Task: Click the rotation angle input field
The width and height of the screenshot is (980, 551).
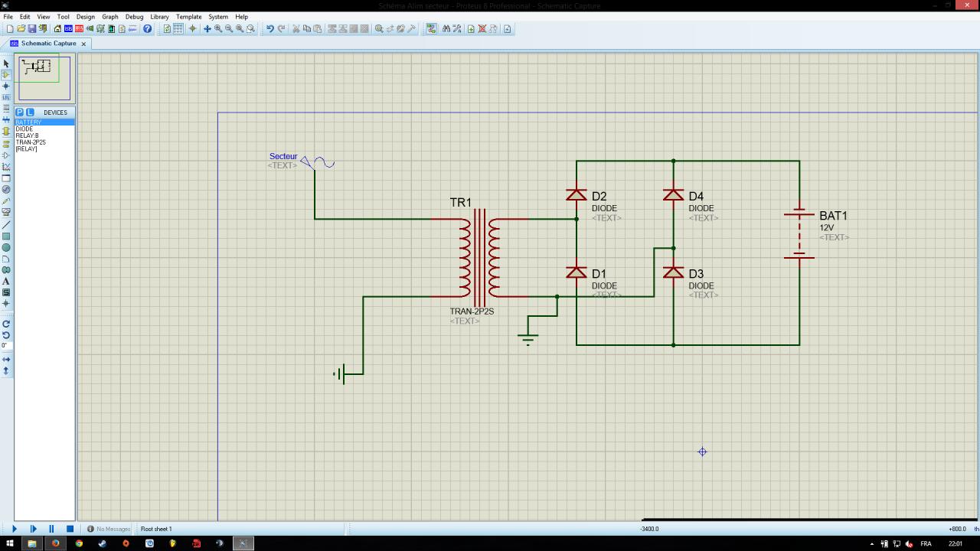Action: [x=6, y=346]
